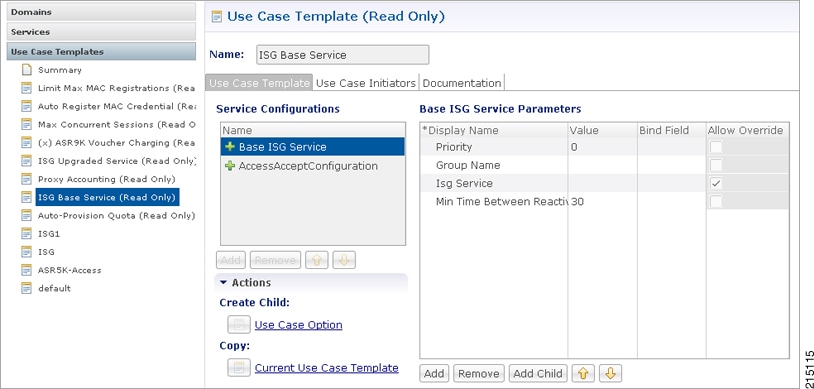Click the default template icon in tree

26,288
